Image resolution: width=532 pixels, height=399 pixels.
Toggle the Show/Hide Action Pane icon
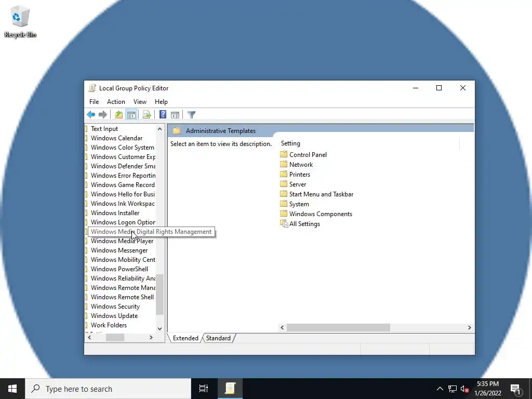pos(175,115)
